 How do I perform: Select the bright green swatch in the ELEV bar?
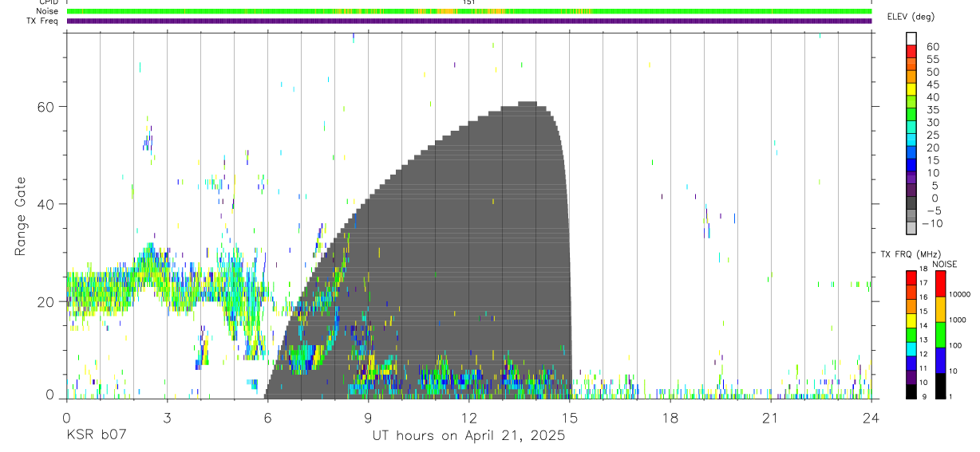point(911,115)
